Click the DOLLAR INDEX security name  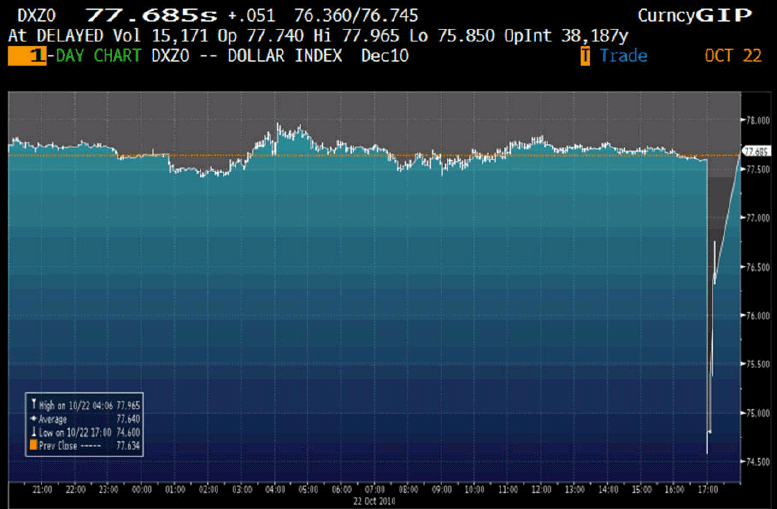coord(287,56)
